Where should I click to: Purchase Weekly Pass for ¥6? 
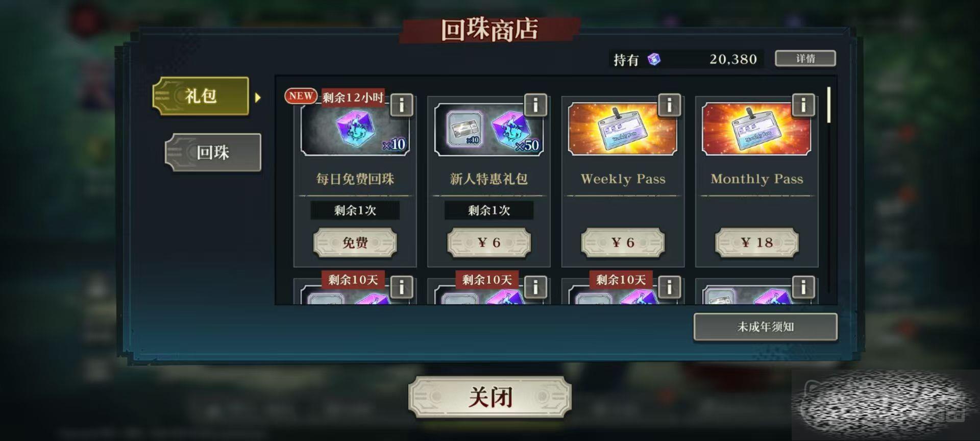[x=623, y=242]
